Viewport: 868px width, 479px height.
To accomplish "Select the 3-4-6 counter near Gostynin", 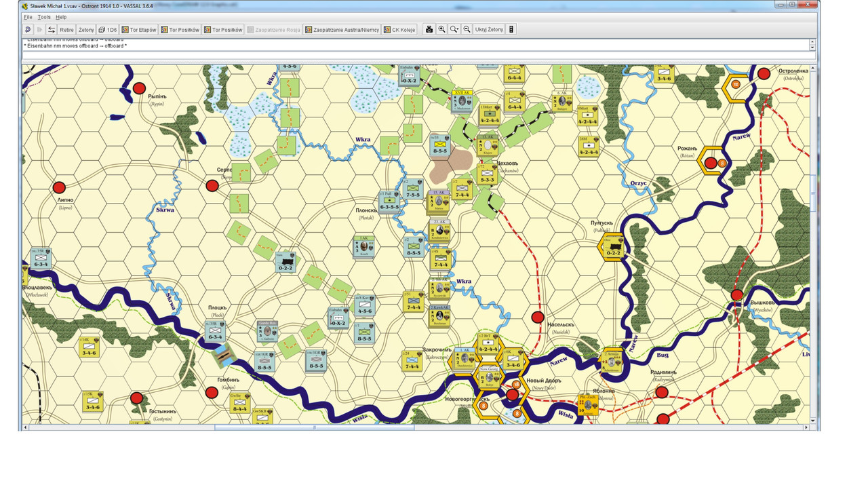I will coord(92,402).
